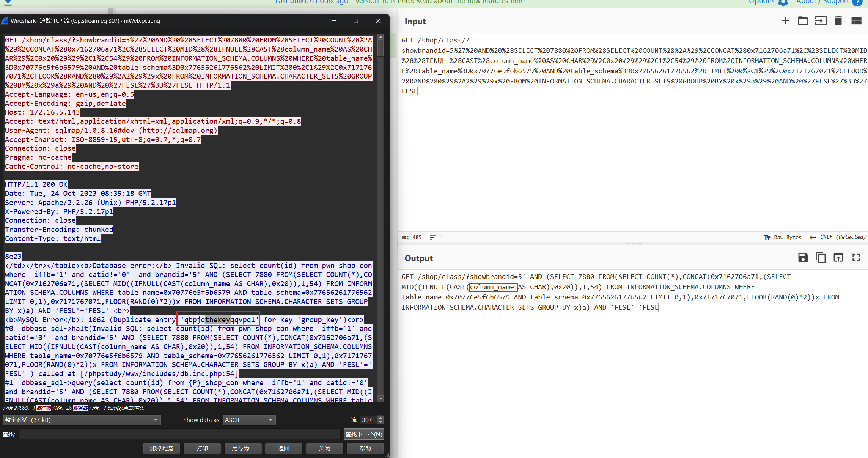Viewport: 868px width, 458px height.
Task: Copy raw output to clipboard
Action: click(821, 258)
